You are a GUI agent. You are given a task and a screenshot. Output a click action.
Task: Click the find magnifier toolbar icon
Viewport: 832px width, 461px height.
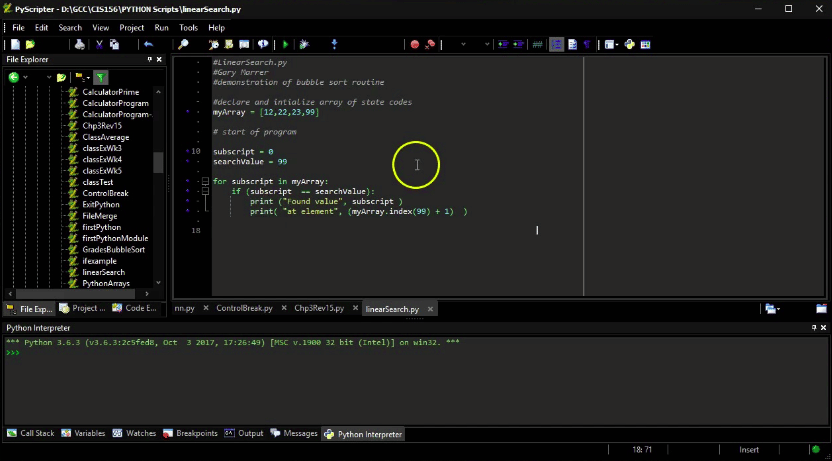tap(183, 45)
